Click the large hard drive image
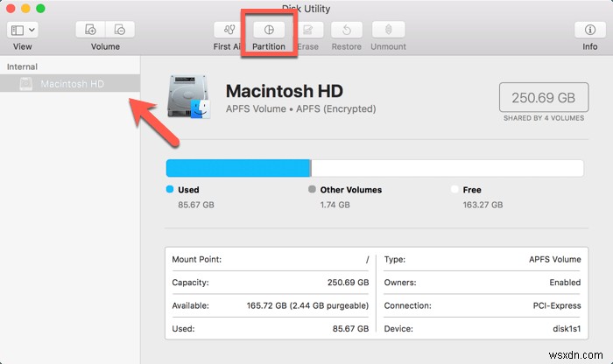613x364 pixels. (189, 97)
